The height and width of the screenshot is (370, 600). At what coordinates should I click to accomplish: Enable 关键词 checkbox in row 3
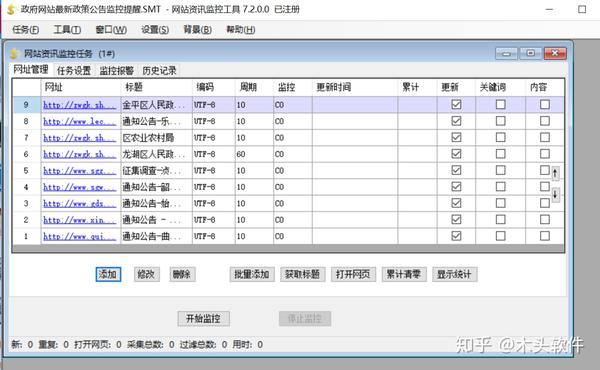coord(501,203)
